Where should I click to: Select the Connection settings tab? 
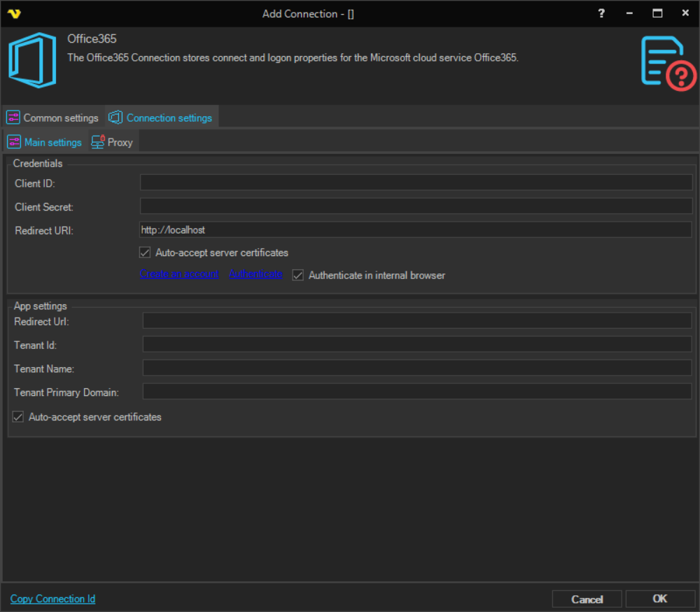[x=161, y=118]
